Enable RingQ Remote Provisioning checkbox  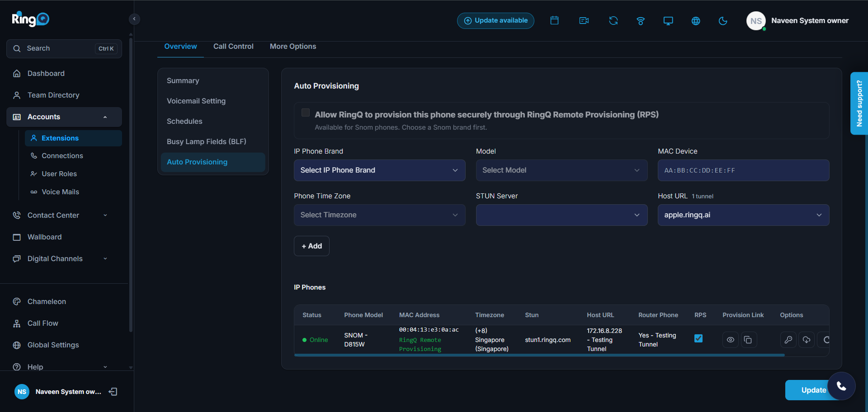[x=306, y=112]
